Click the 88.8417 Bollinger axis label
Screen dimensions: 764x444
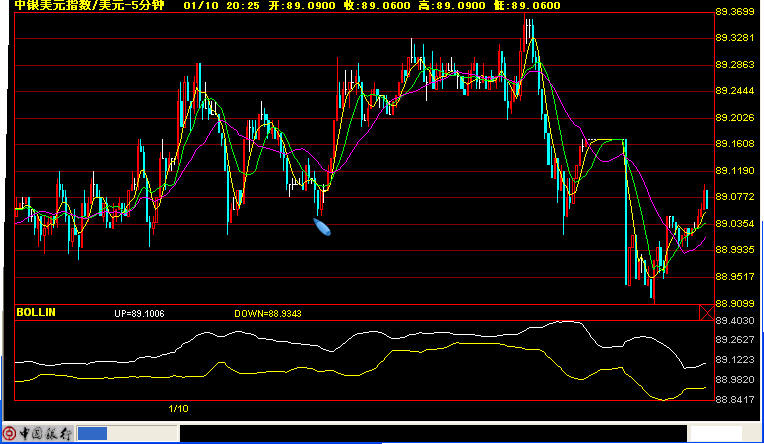[x=735, y=400]
